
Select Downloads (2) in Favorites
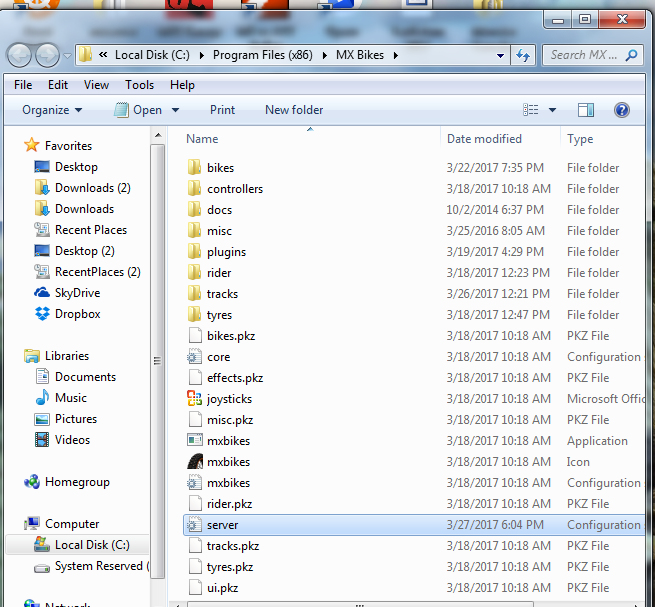(93, 188)
